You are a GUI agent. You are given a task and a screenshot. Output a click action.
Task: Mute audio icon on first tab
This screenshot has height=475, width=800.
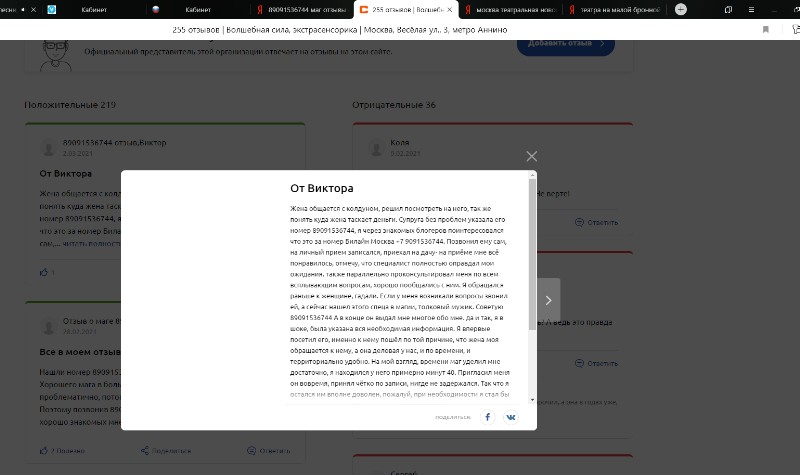pyautogui.click(x=22, y=10)
